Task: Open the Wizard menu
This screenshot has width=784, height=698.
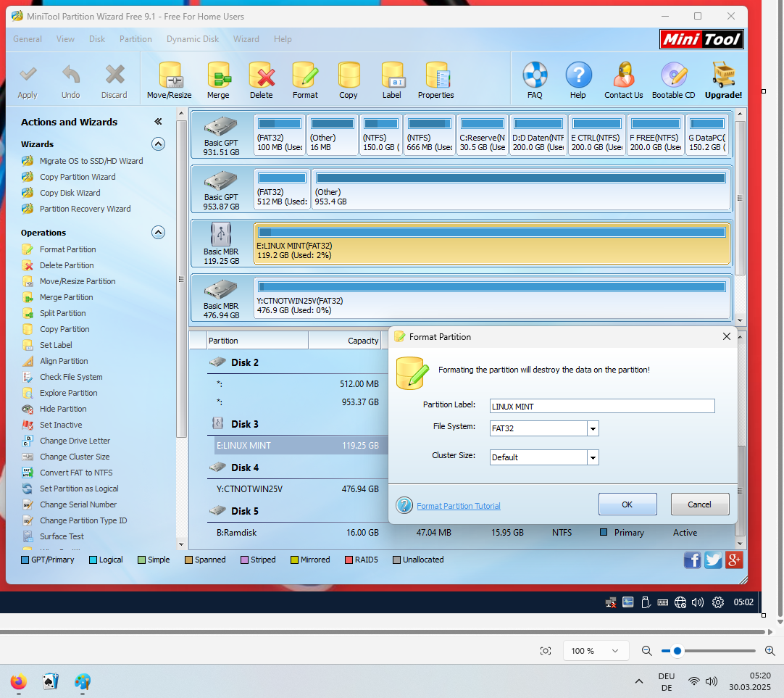Action: click(x=246, y=39)
